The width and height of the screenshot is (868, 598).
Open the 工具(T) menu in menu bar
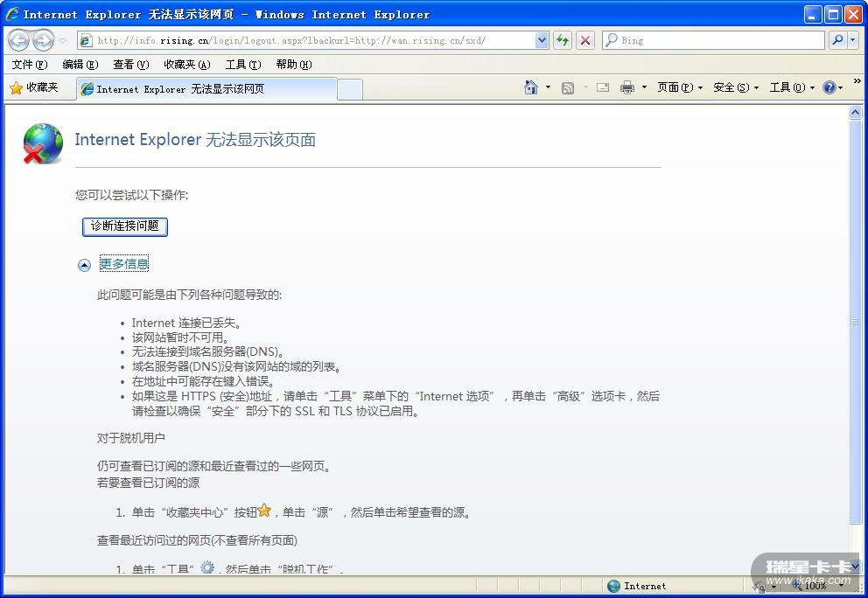point(243,65)
